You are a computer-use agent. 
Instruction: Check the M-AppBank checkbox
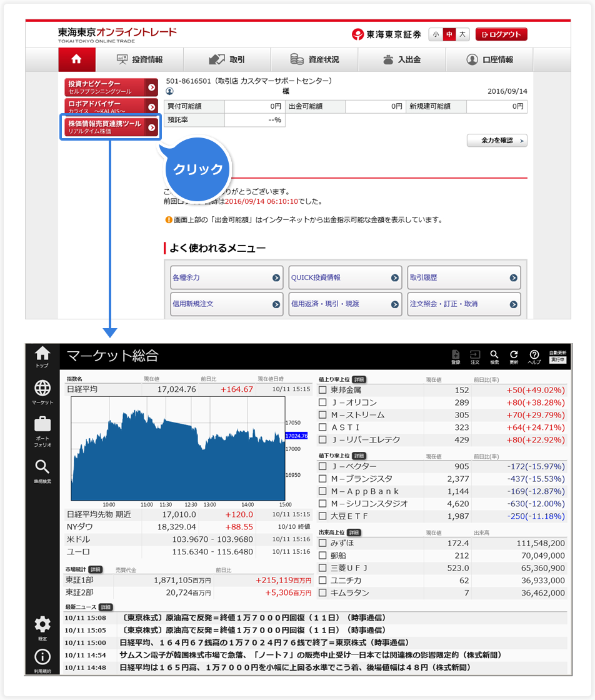coord(322,491)
